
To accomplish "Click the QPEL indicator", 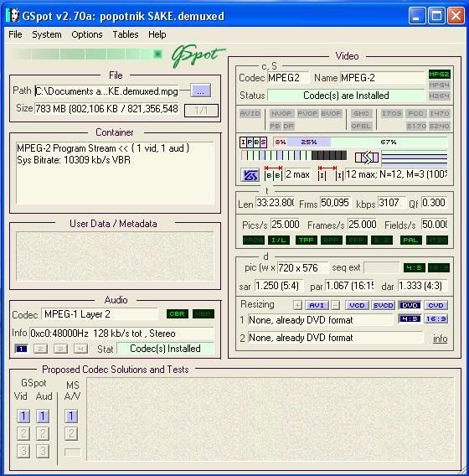I will (x=361, y=126).
